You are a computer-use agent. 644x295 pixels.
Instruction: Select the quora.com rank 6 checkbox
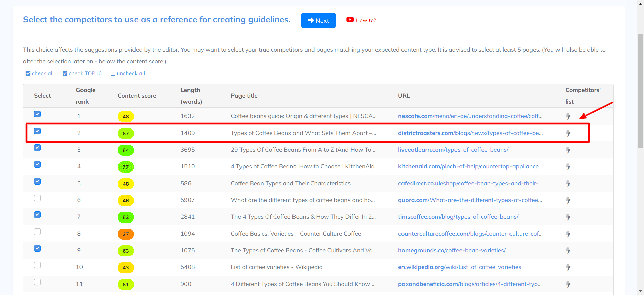click(x=37, y=198)
